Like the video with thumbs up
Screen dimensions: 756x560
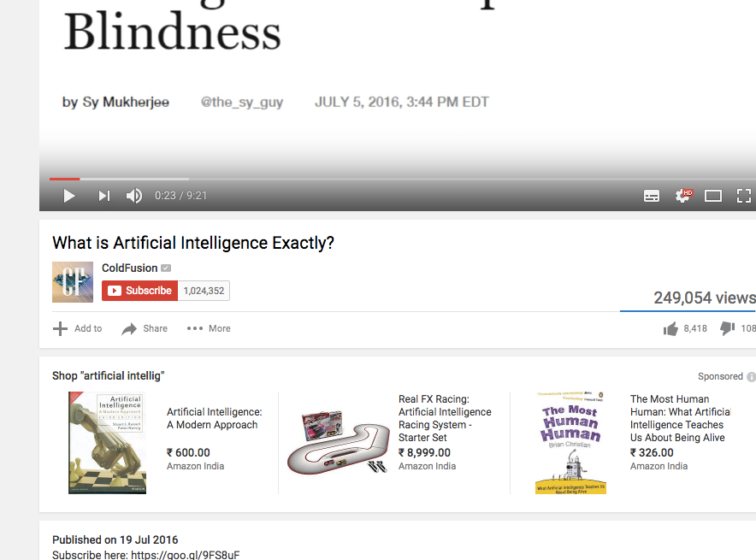[670, 328]
